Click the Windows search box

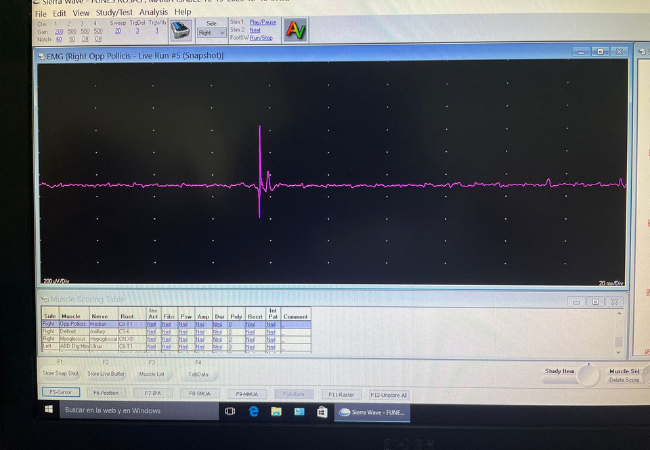point(141,411)
